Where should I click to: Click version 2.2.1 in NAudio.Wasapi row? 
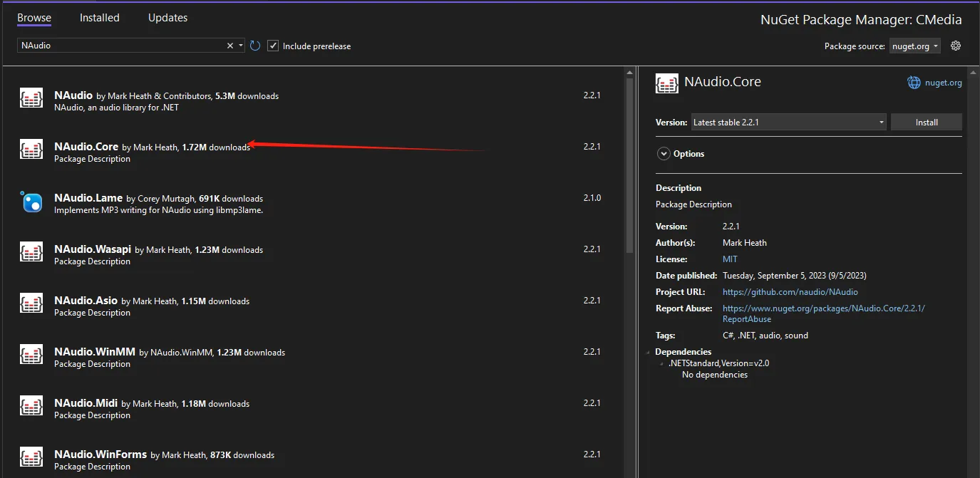[592, 249]
